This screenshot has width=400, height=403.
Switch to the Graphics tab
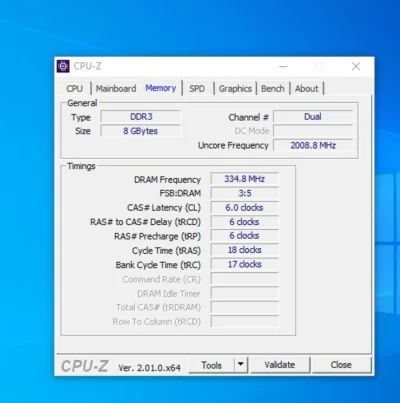[235, 89]
